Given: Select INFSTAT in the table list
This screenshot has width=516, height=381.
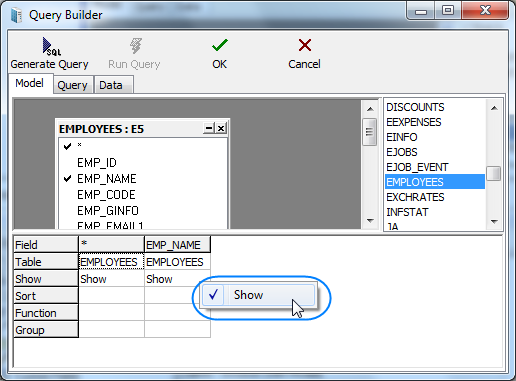Looking at the screenshot, I should (x=435, y=212).
